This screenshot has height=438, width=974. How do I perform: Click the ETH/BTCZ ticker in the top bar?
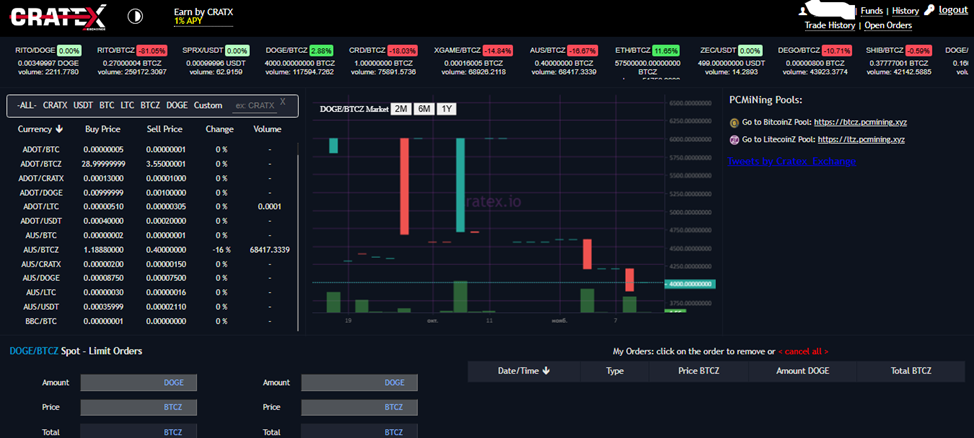click(x=634, y=50)
